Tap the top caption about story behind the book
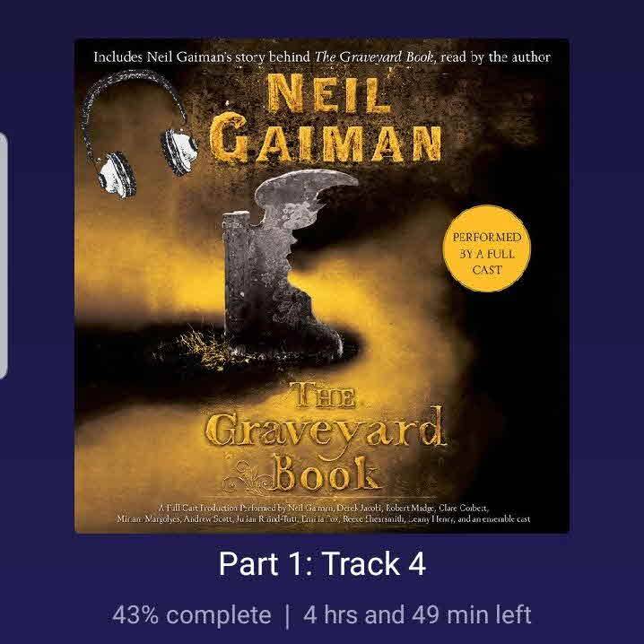The width and height of the screenshot is (644, 644). coord(322,57)
